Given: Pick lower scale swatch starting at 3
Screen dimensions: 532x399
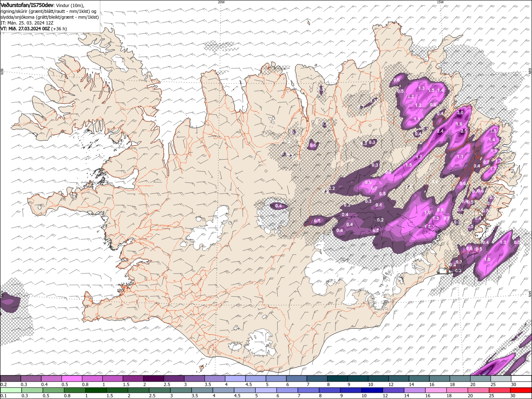Looking at the screenshot, I should pos(181,390).
